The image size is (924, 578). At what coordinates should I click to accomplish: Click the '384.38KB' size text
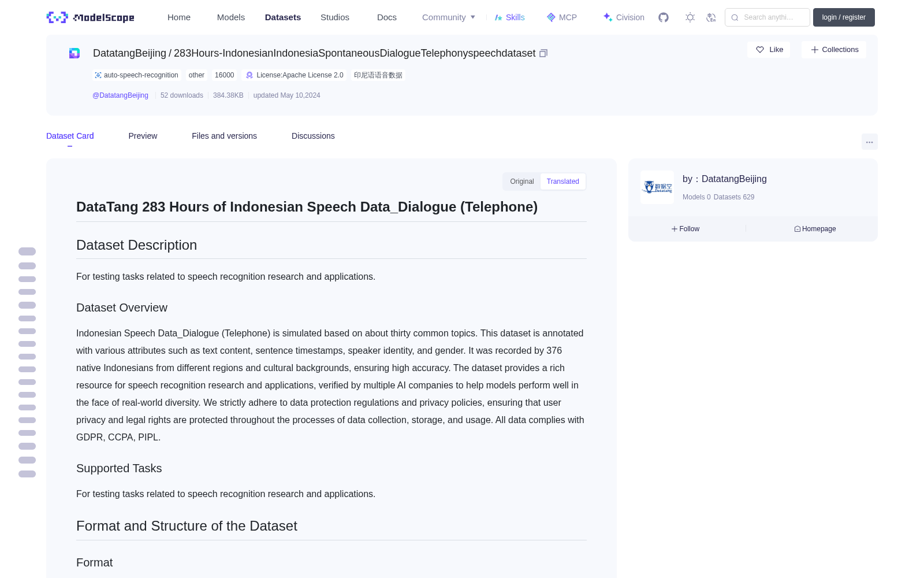pyautogui.click(x=228, y=95)
